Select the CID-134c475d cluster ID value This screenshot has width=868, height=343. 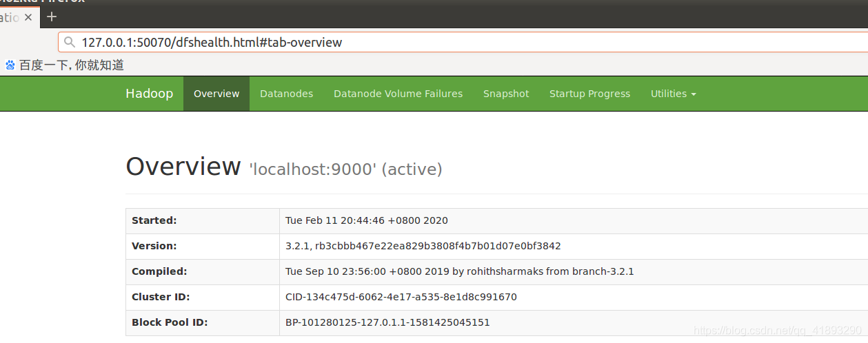[401, 297]
